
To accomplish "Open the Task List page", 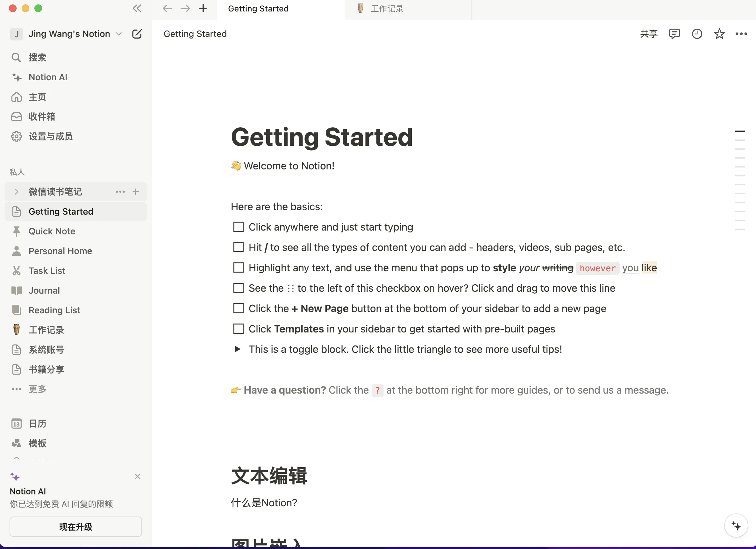I will click(76, 271).
